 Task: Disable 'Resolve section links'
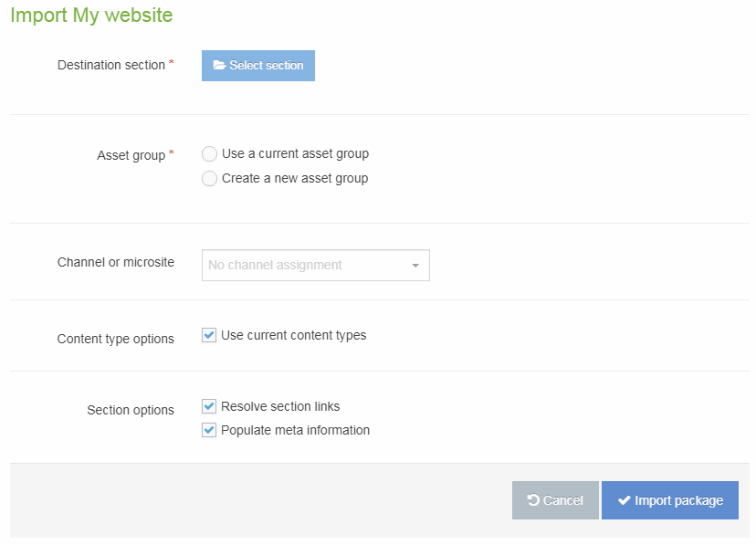(208, 405)
